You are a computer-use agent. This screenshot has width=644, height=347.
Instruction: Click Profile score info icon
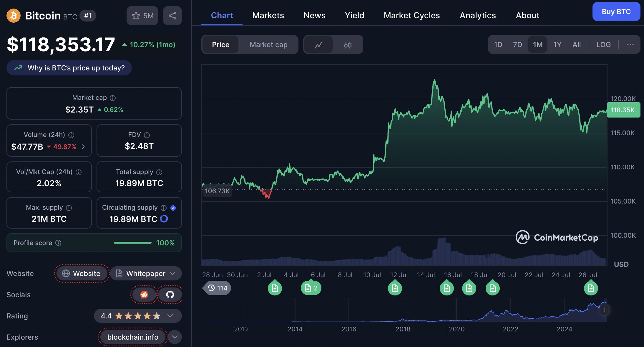pos(58,243)
